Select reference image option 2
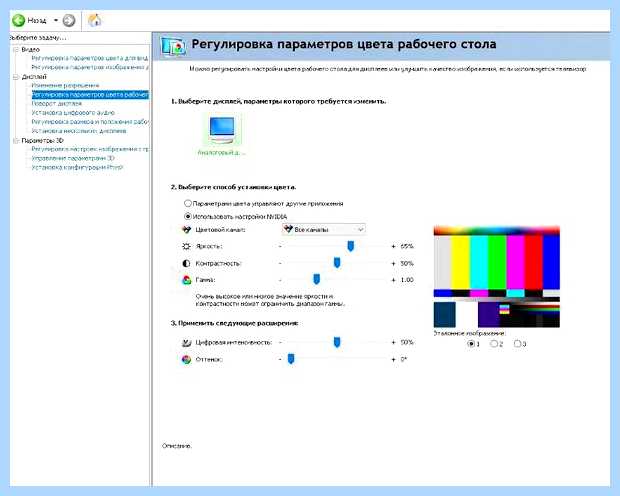 click(x=494, y=344)
